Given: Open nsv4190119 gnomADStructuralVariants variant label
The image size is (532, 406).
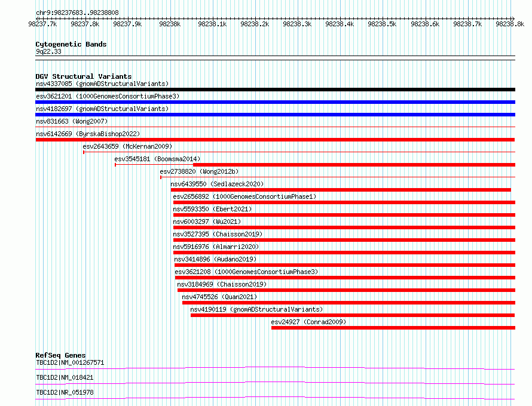Looking at the screenshot, I should (256, 309).
